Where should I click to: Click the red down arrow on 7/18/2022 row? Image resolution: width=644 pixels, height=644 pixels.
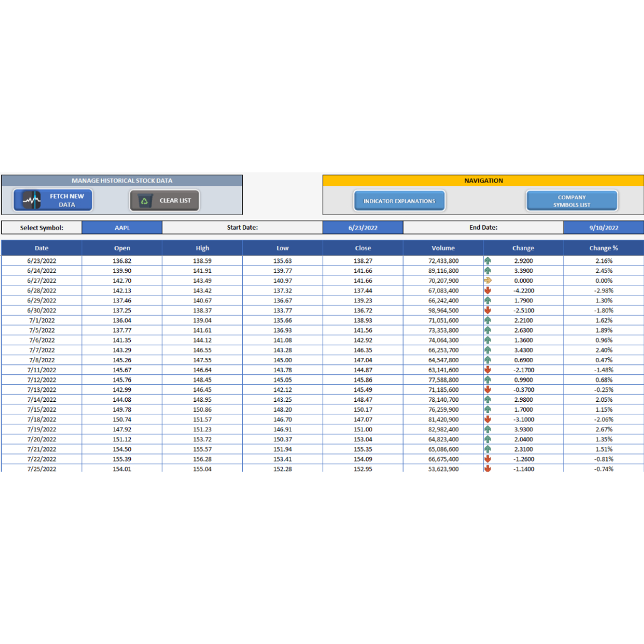pyautogui.click(x=488, y=419)
